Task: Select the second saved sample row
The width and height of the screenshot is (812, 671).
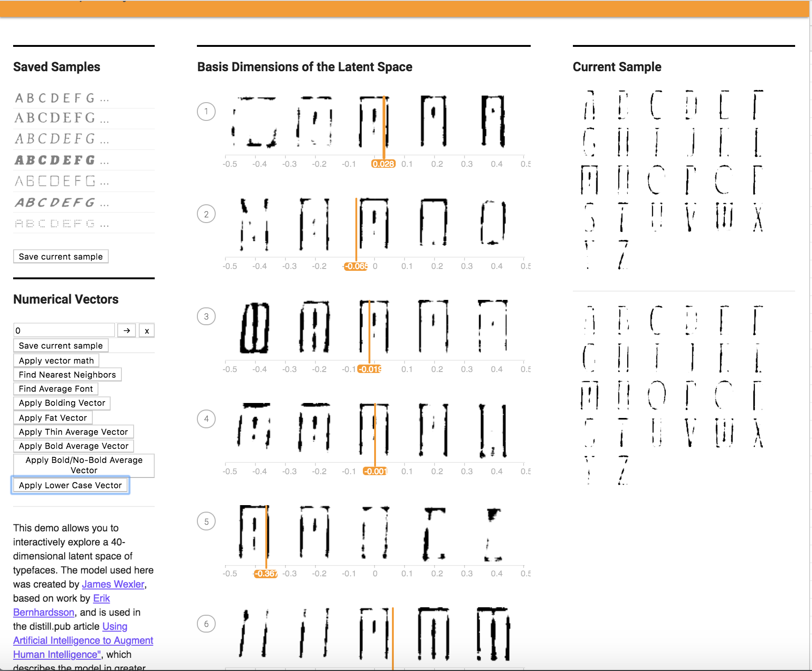Action: coord(84,118)
